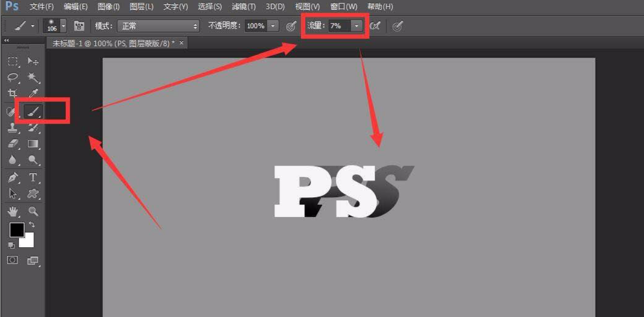Swap foreground and background colors
The width and height of the screenshot is (644, 317).
click(x=32, y=225)
